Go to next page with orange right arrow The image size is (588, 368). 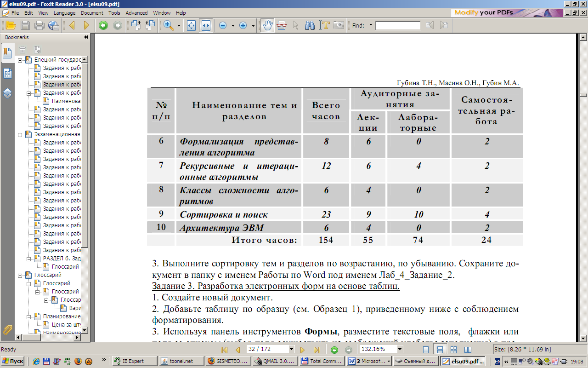(86, 25)
